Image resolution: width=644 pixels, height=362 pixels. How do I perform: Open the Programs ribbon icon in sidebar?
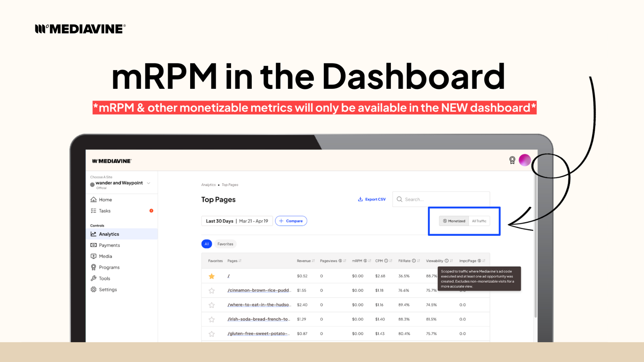pyautogui.click(x=94, y=267)
